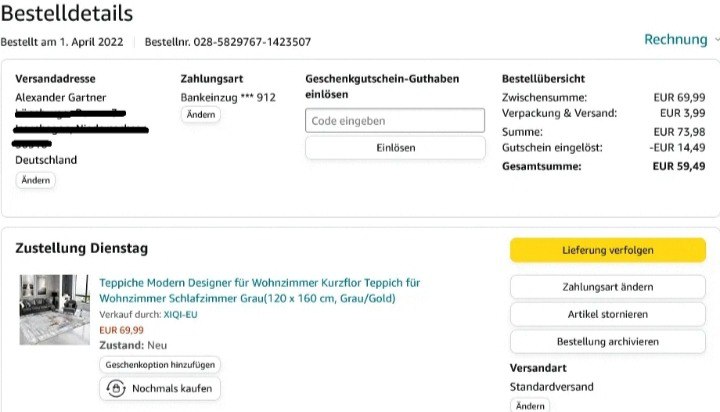Change Versandart with the Ändern button
Image resolution: width=720 pixels, height=412 pixels.
pyautogui.click(x=531, y=406)
